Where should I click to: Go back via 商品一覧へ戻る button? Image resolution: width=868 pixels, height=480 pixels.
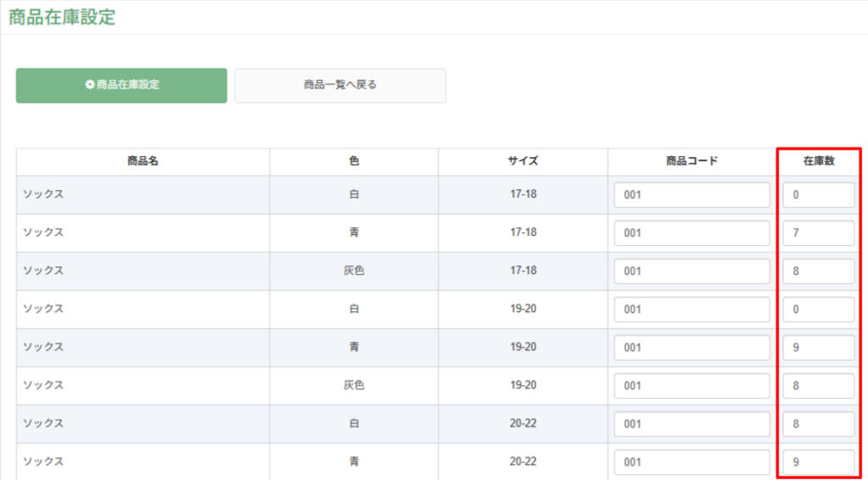(340, 86)
